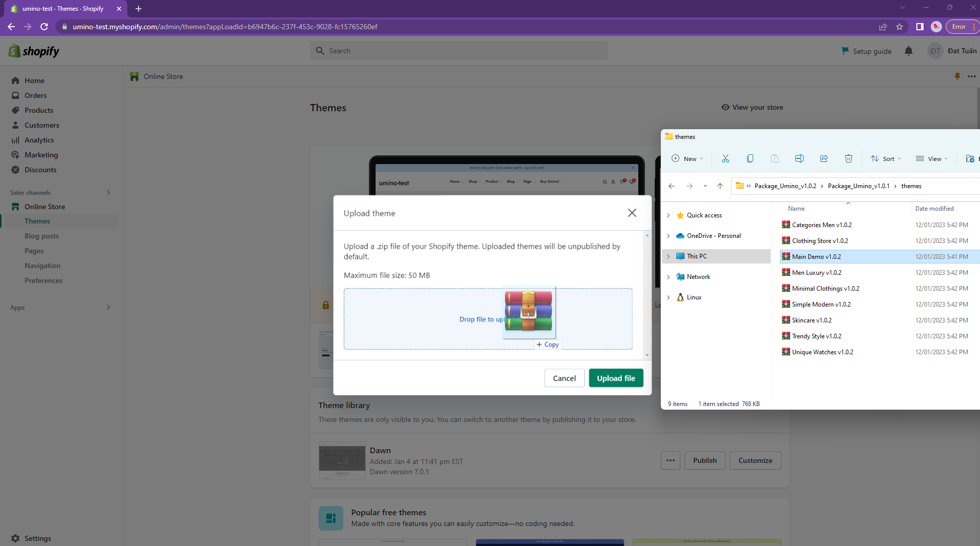Viewport: 980px width, 546px height.
Task: Click the Delete trash icon in File Explorer
Action: [x=848, y=159]
